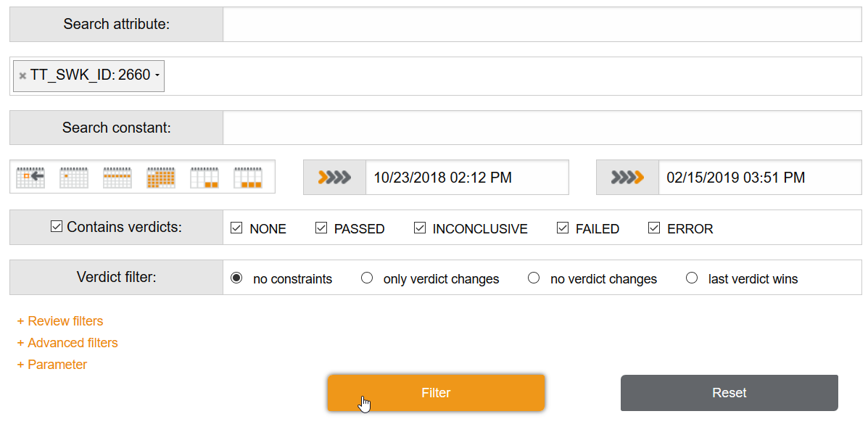Expand the Review filters section
868x427 pixels.
click(60, 321)
